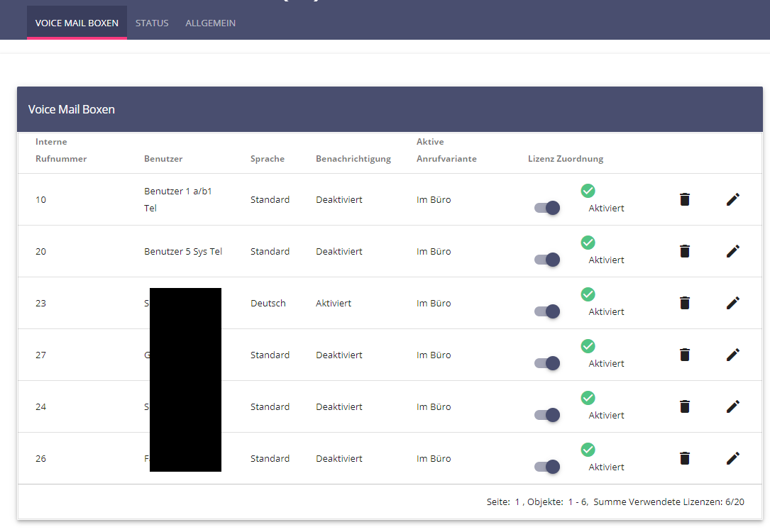Toggle license assignment for extension 23
This screenshot has height=532, width=770.
(x=547, y=311)
